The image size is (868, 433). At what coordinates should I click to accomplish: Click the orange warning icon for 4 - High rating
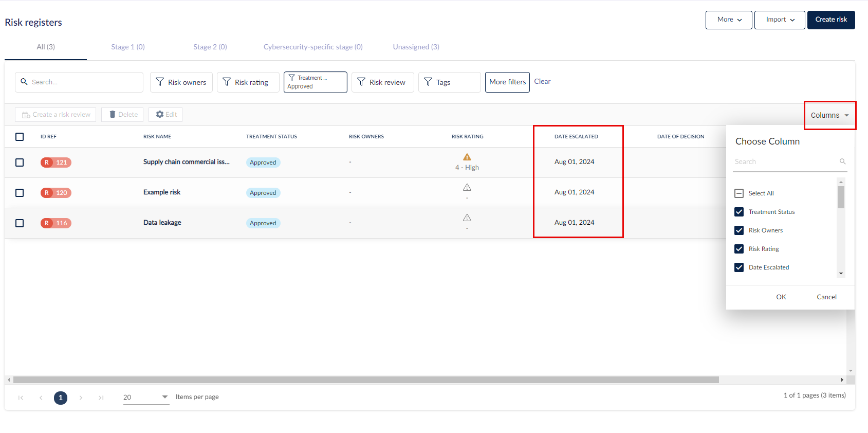pyautogui.click(x=467, y=157)
